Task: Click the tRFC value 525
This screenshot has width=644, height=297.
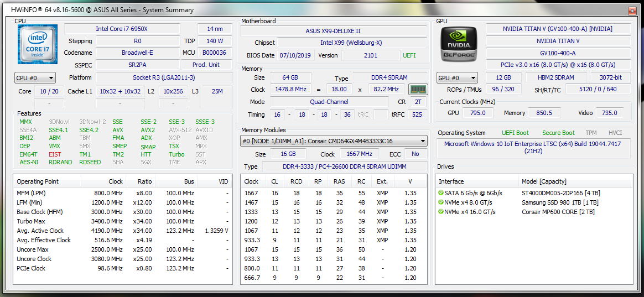Action: coord(417,114)
